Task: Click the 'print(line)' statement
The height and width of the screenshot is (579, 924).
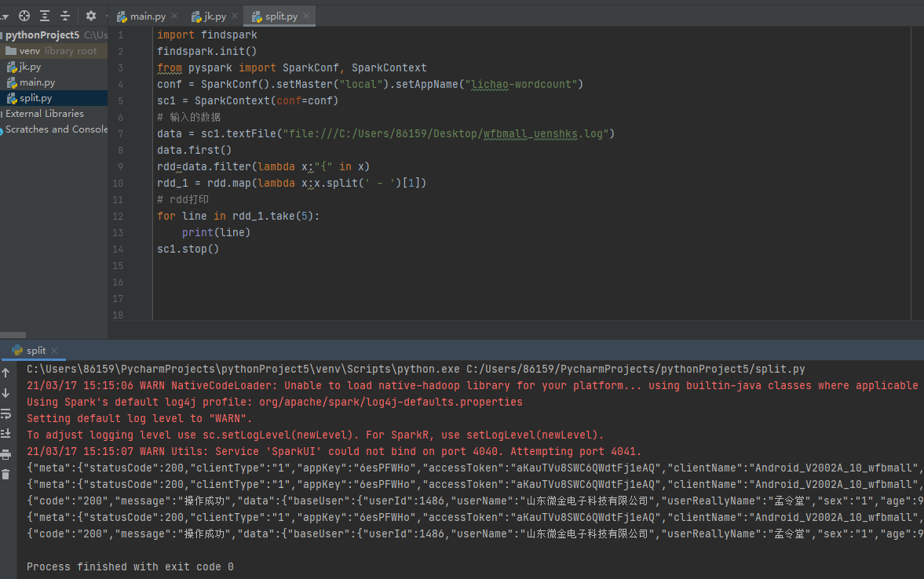Action: pos(216,233)
